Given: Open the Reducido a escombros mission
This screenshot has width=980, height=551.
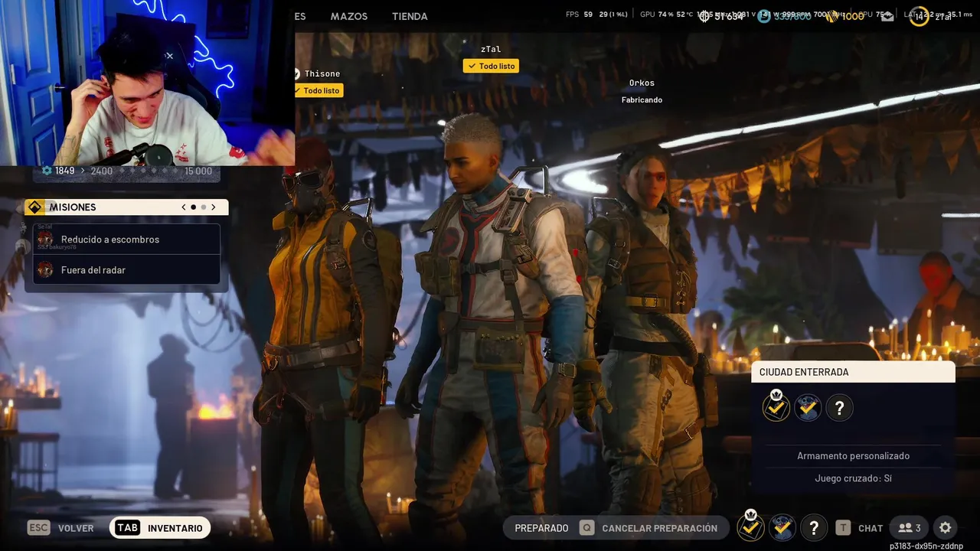Looking at the screenshot, I should [126, 240].
